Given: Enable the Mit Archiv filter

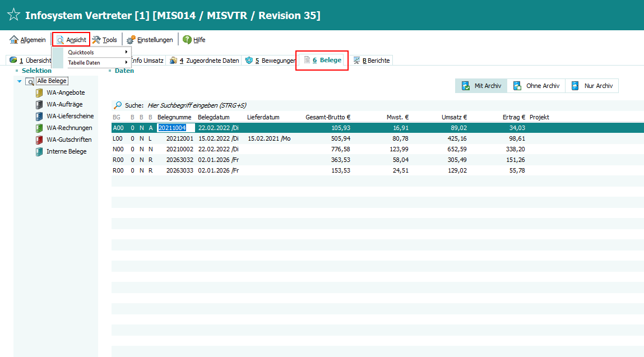Looking at the screenshot, I should 480,86.
